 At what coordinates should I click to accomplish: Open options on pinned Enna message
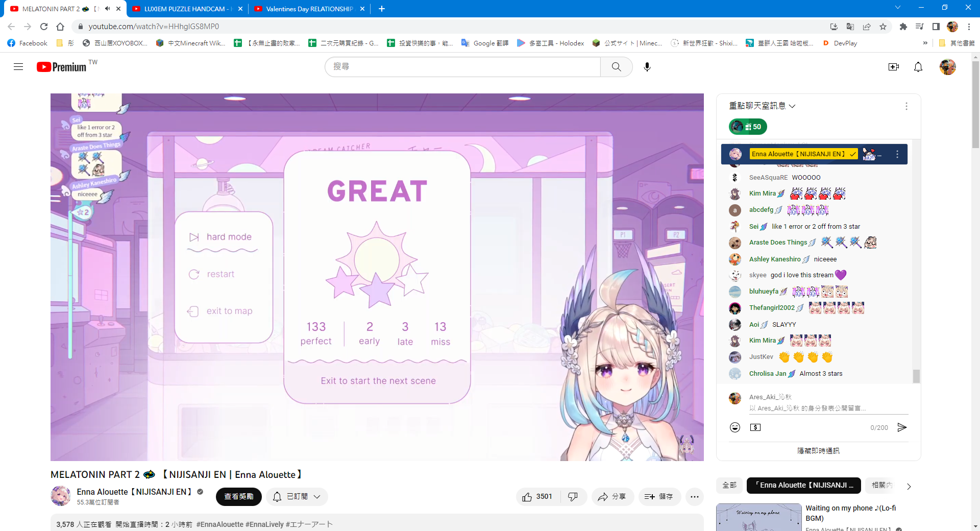click(x=897, y=154)
